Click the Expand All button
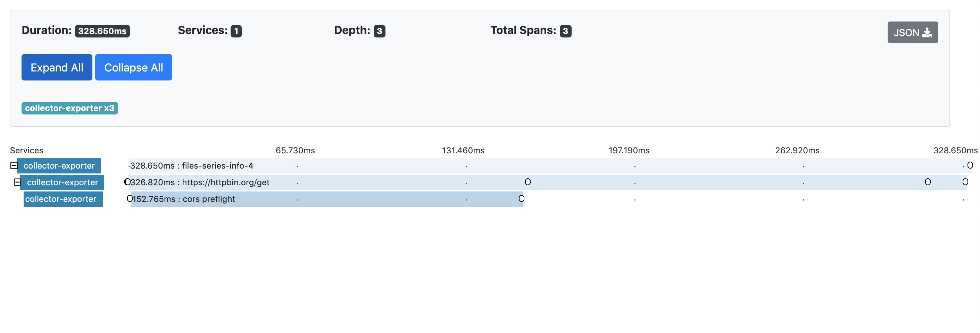The width and height of the screenshot is (980, 333). (57, 67)
